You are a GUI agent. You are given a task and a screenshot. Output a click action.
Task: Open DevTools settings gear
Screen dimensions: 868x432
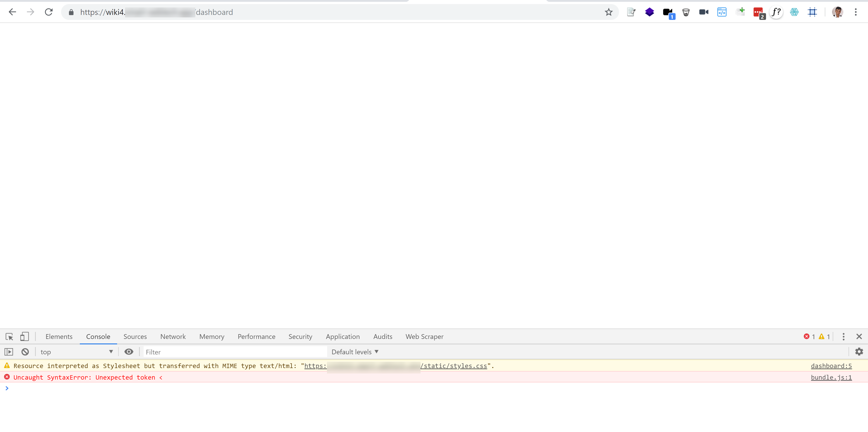(859, 352)
